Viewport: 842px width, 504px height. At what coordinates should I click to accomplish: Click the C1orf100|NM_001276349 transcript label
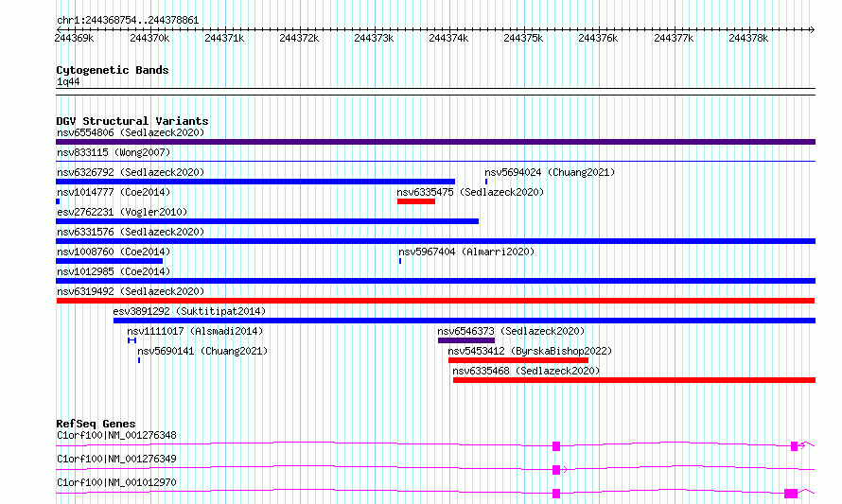click(116, 459)
